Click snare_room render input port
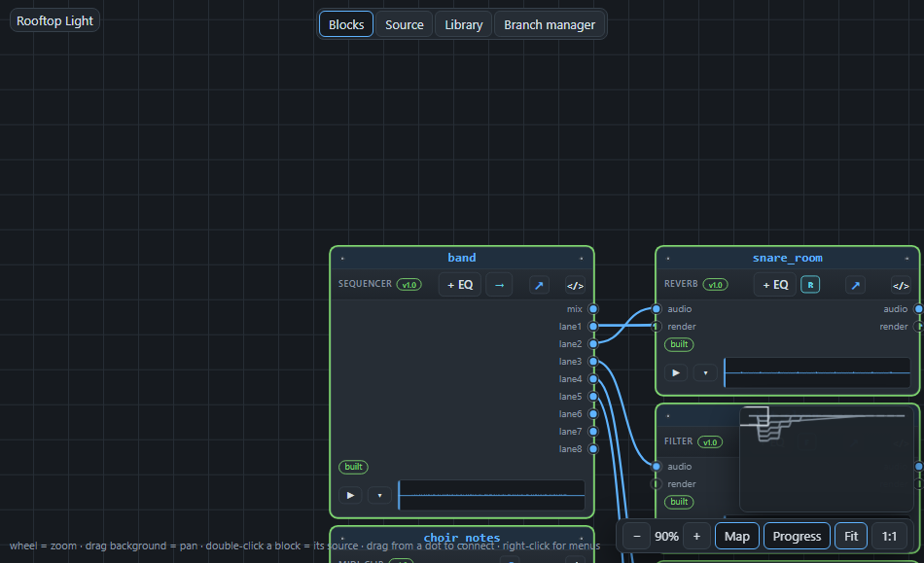The image size is (924, 563). [x=657, y=327]
